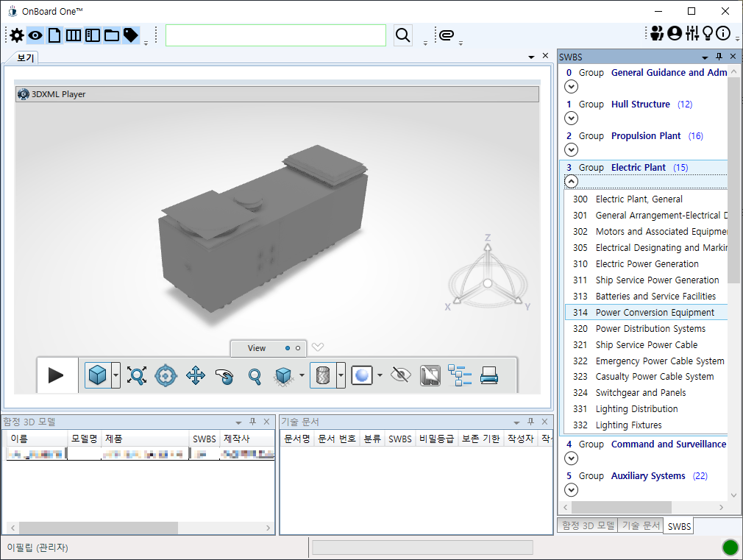The height and width of the screenshot is (560, 743).
Task: Expand the Command and Surveillance group chevron
Action: pyautogui.click(x=572, y=458)
